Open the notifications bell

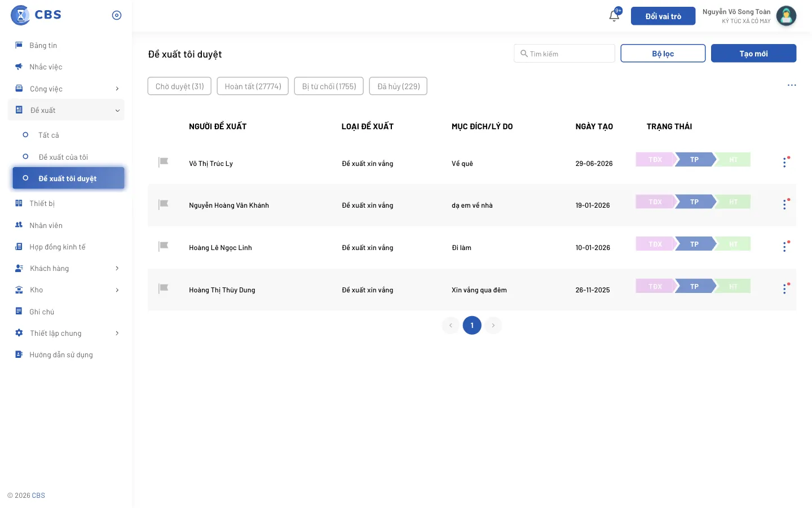tap(614, 16)
